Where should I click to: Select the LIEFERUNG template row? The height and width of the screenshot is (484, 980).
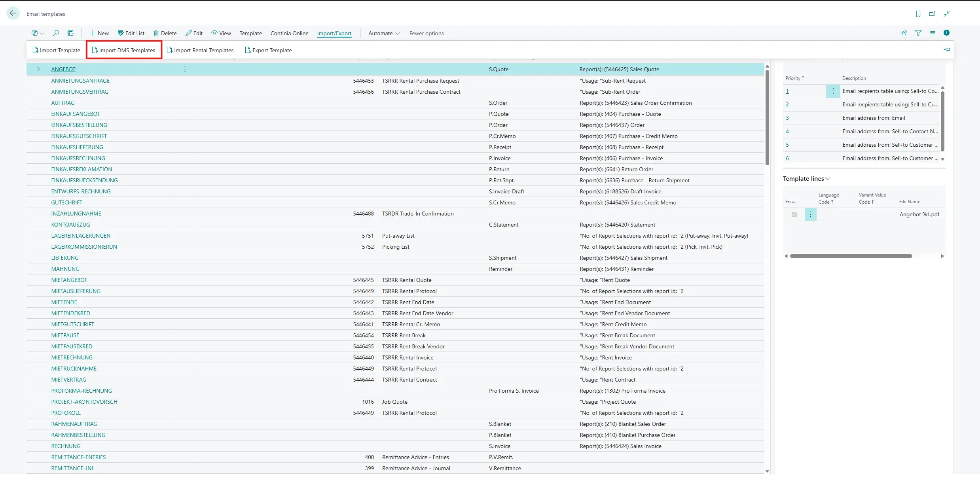click(x=395, y=258)
